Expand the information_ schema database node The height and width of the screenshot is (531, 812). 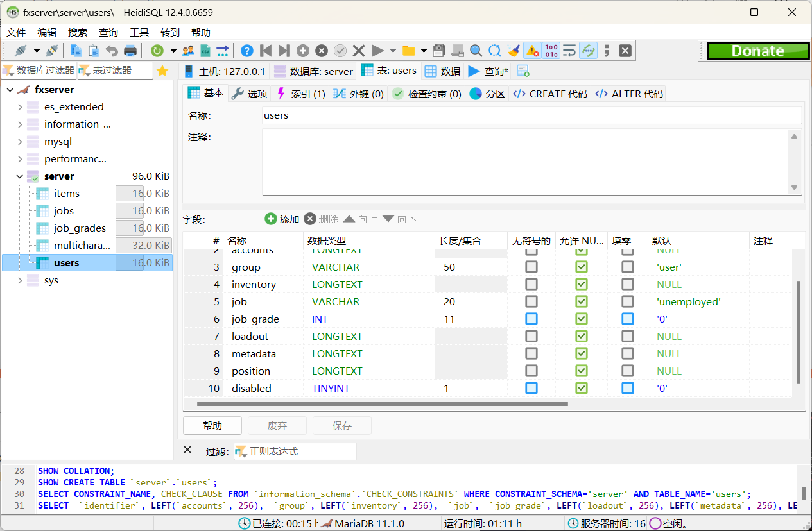point(20,124)
